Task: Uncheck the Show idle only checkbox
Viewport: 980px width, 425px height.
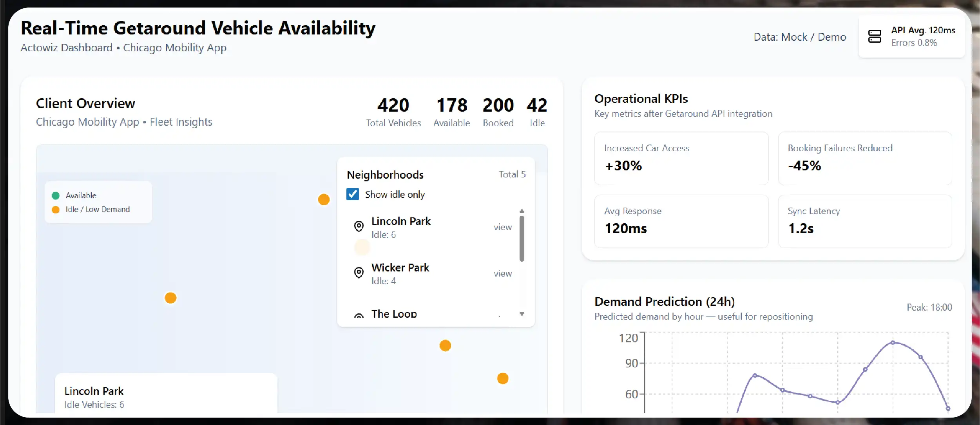Action: [x=353, y=194]
